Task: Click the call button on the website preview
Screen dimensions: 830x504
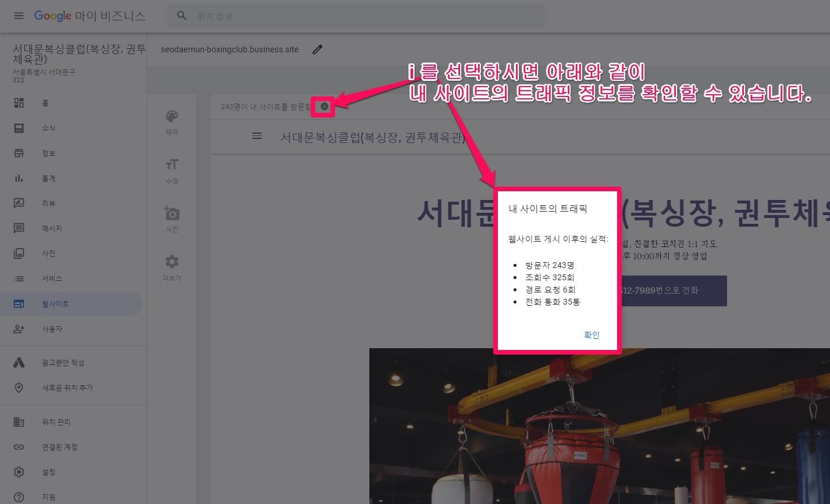Action: point(672,291)
